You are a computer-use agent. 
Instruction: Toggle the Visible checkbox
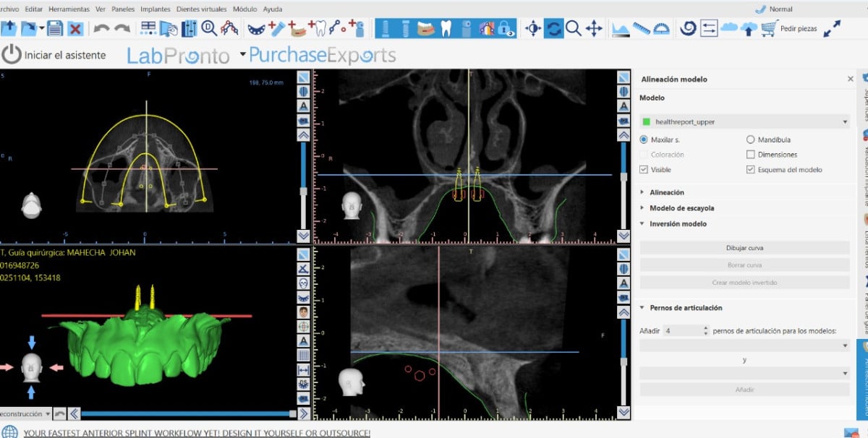click(644, 170)
